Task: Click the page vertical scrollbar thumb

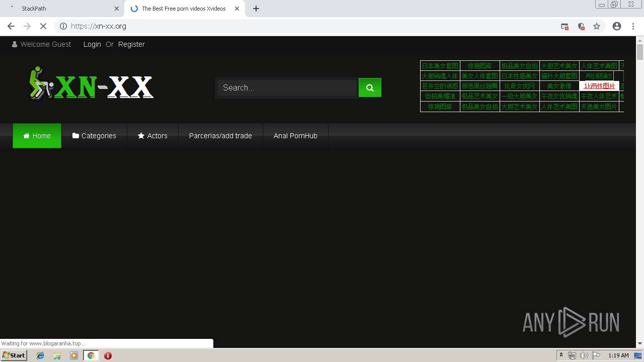Action: click(640, 52)
